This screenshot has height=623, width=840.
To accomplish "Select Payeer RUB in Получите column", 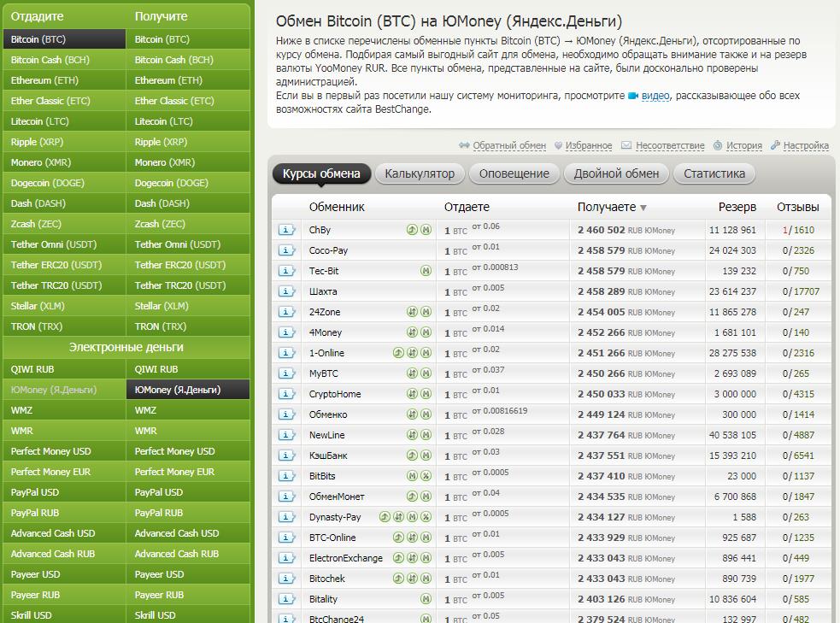I will click(188, 595).
